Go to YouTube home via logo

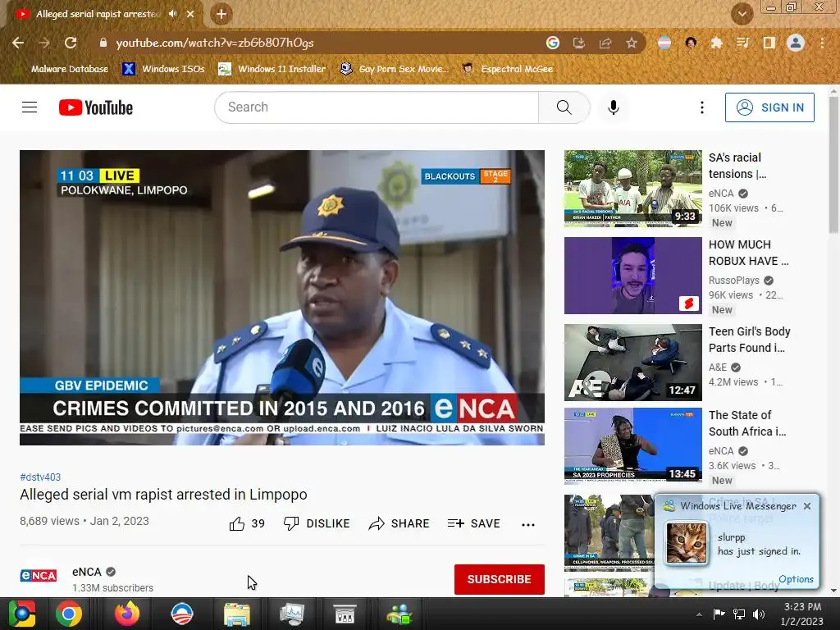(x=96, y=107)
